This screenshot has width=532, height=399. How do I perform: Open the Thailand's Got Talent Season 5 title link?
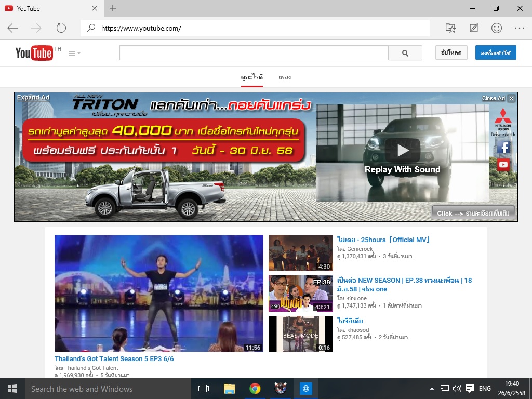pos(114,358)
